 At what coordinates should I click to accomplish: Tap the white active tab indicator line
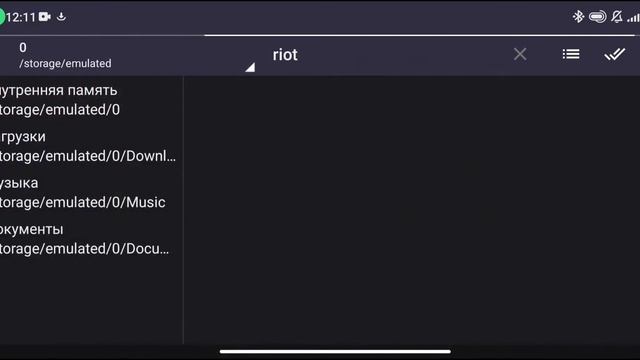pos(420,36)
